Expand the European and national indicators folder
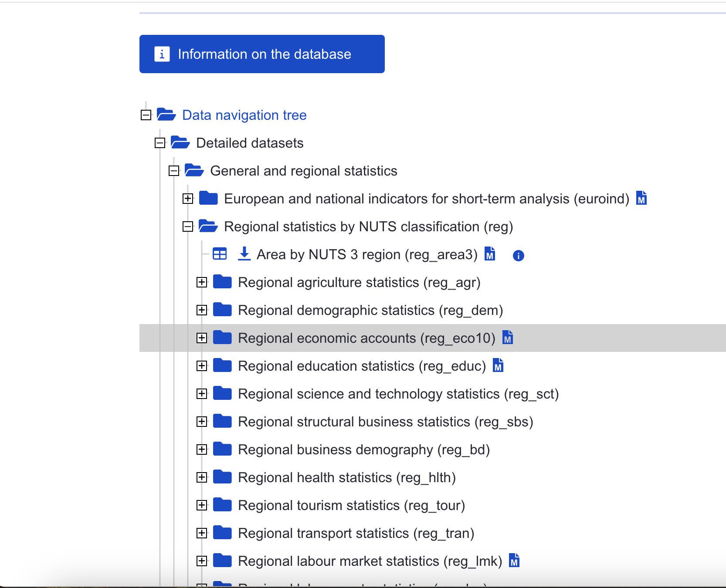The width and height of the screenshot is (726, 588). tap(188, 199)
